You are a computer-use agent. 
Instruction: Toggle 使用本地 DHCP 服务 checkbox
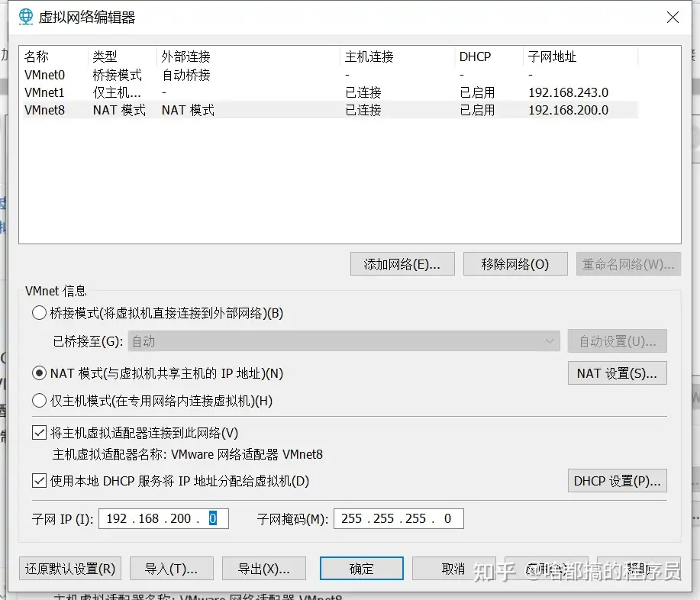pos(39,481)
